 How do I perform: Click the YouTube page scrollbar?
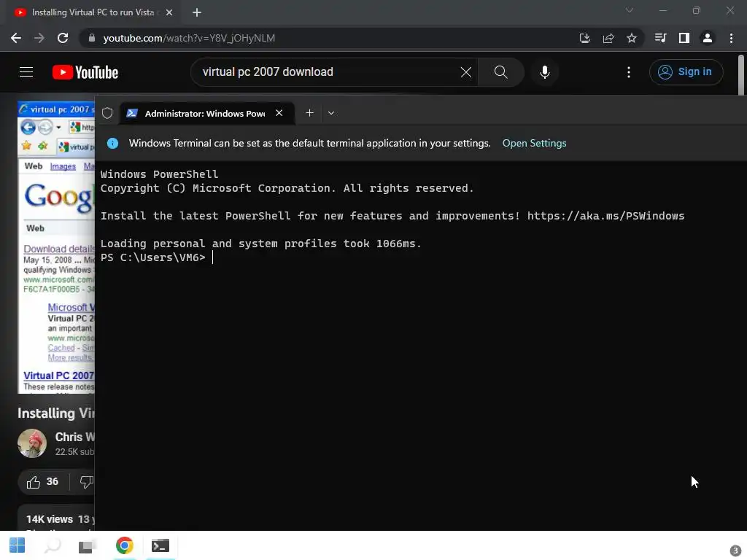741,75
